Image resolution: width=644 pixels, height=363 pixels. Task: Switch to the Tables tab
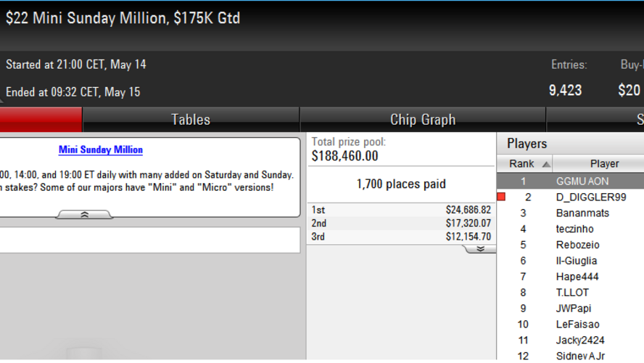point(191,120)
